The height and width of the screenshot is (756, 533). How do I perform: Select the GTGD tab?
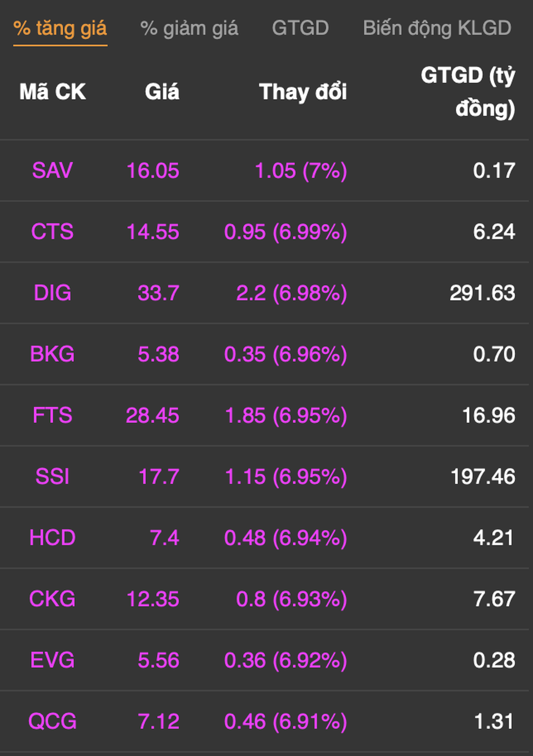[x=300, y=28]
